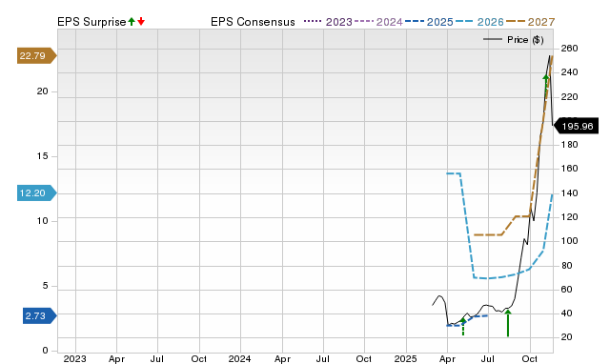Viewport: 610px width, 364px height.
Task: Click the solid green surprise arrow near August 2025
Action: coord(508,323)
